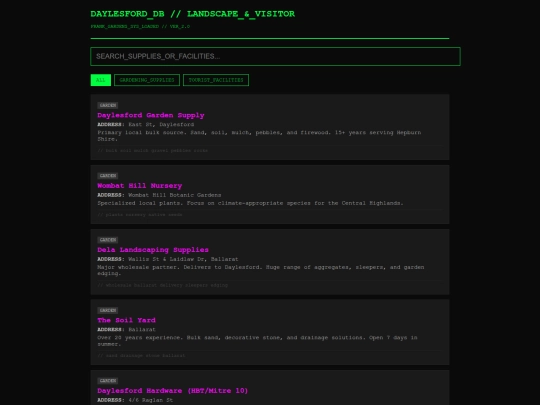Screen dimensions: 540x405
Task: Click description starting 'Major wholesale partner'
Action: click(x=261, y=270)
